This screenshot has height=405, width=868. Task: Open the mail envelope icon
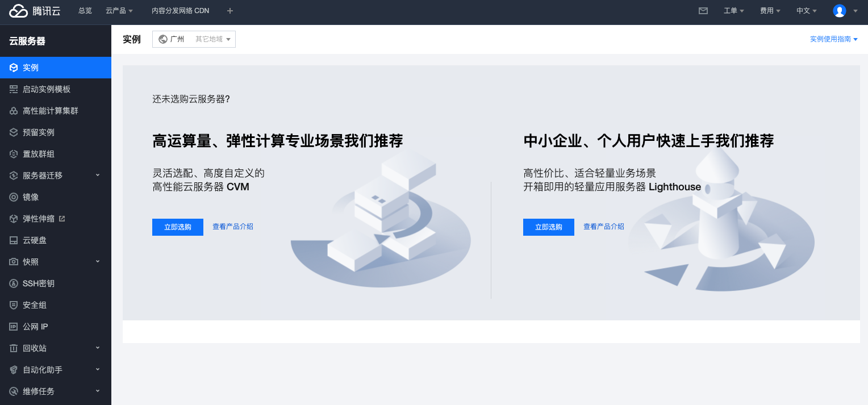pos(703,11)
